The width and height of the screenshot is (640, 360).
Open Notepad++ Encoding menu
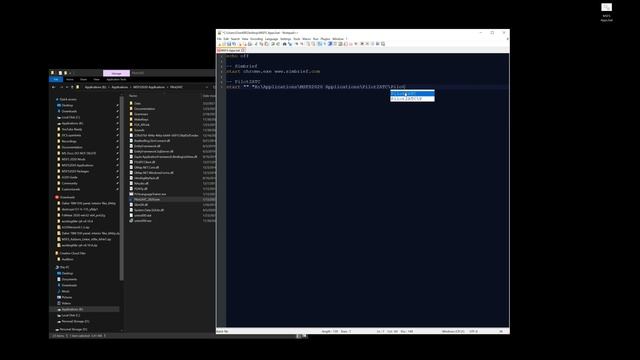256,39
